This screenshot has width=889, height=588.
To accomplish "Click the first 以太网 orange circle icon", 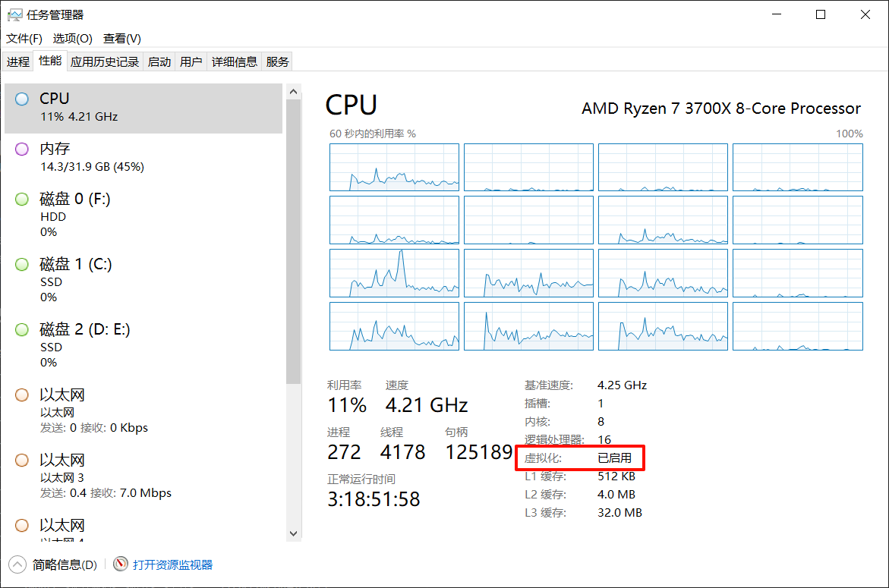I will [22, 395].
